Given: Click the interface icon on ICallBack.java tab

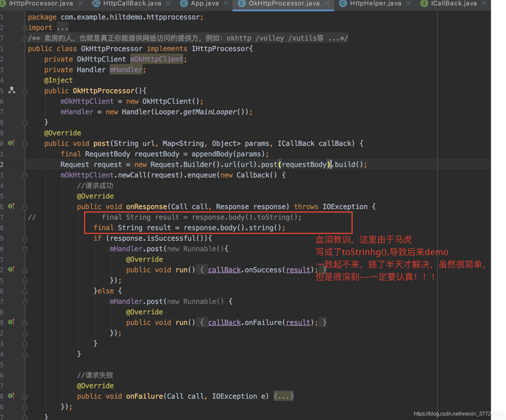Looking at the screenshot, I should click(x=424, y=3).
